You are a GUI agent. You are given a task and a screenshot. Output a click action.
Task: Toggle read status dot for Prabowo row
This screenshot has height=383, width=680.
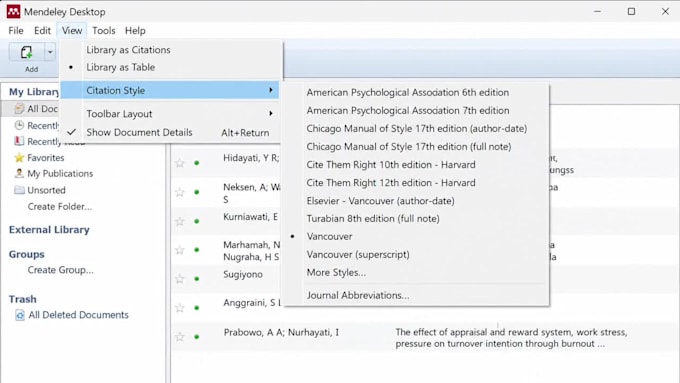(x=197, y=337)
